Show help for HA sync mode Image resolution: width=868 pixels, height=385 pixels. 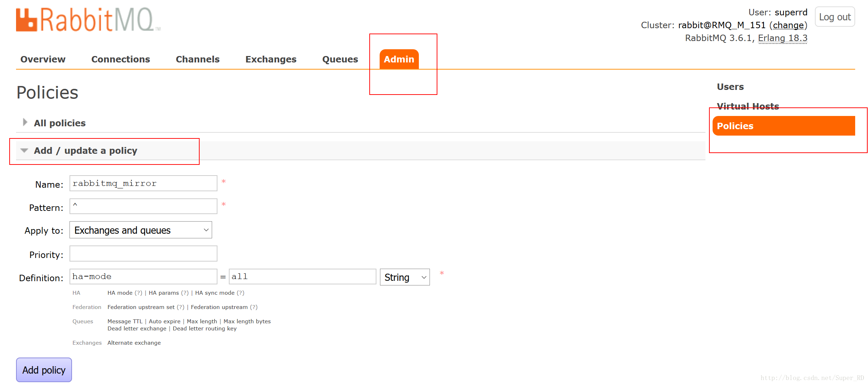point(241,293)
